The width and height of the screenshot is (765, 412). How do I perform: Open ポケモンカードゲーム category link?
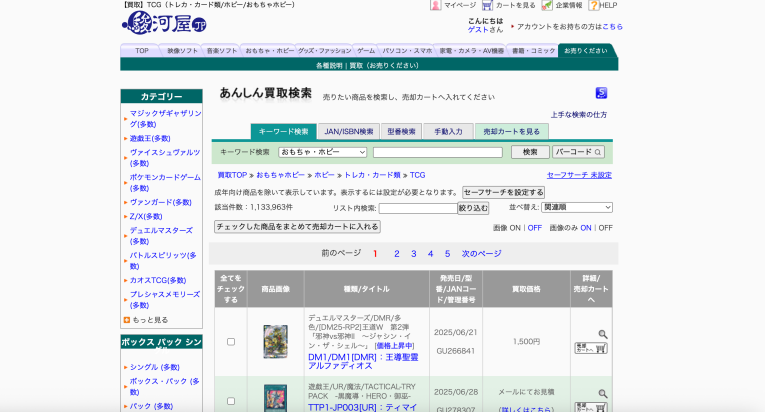tap(165, 183)
